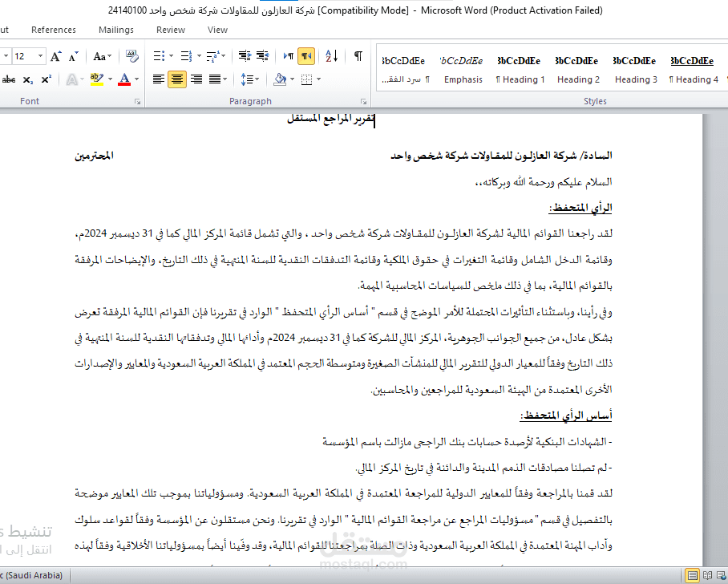Click the font size 12 input box
Screen dimensions: 728x584
tap(23, 57)
